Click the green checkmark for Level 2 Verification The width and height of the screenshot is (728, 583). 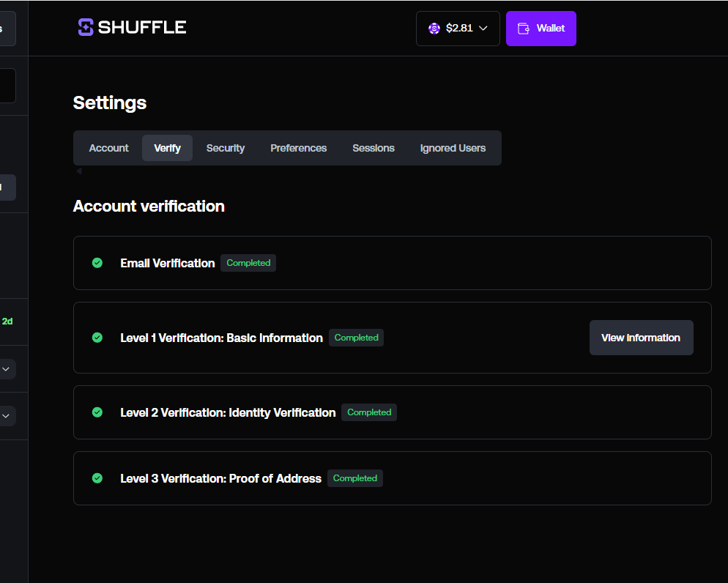click(97, 412)
